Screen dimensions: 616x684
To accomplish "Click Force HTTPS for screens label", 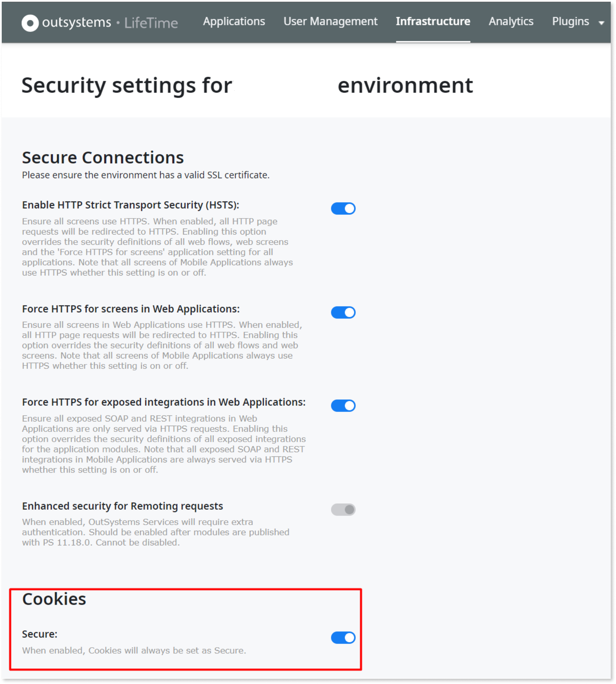I will (131, 309).
